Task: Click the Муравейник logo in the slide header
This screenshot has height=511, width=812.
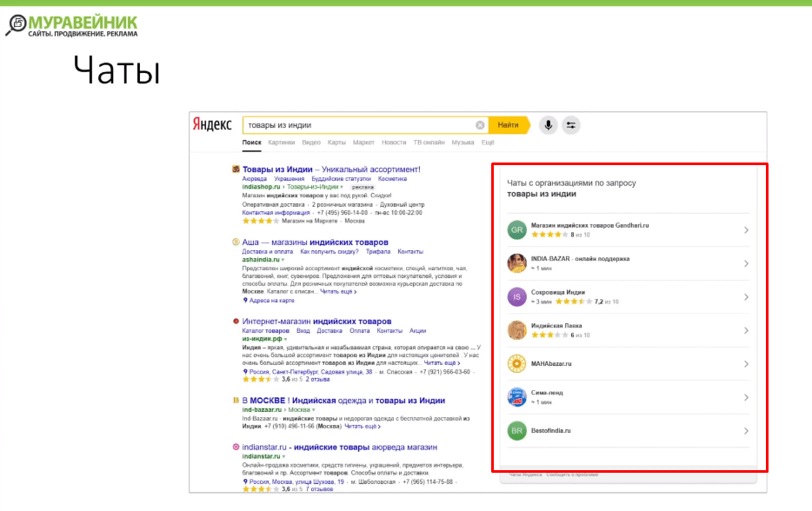Action: [x=72, y=26]
